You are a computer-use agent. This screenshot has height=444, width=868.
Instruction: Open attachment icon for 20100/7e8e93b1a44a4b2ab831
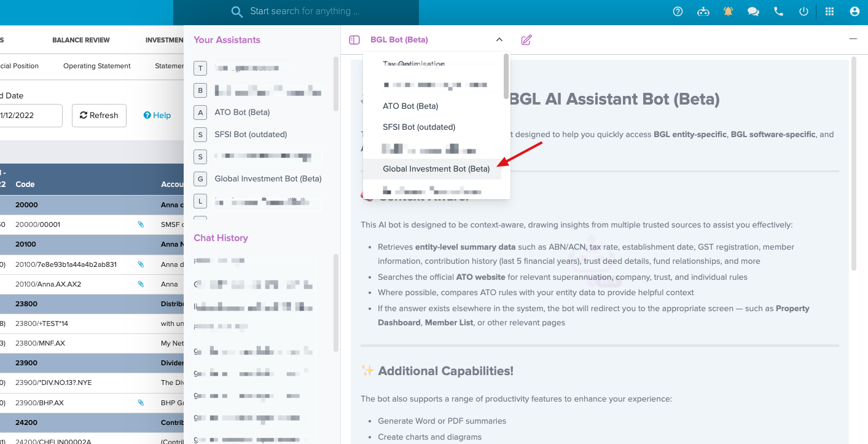pos(141,264)
